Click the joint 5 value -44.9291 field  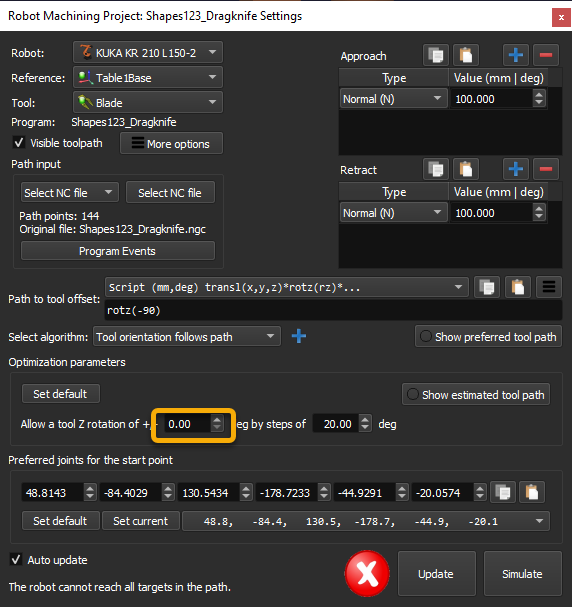click(x=365, y=492)
